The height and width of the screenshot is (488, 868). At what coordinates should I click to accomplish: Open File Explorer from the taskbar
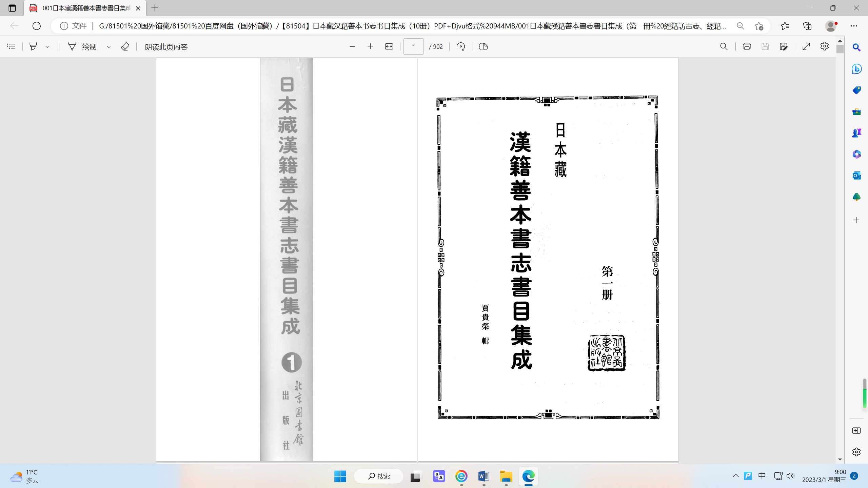tap(506, 476)
